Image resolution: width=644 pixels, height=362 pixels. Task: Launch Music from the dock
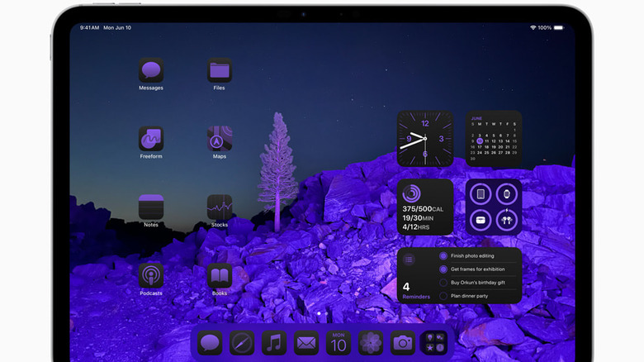[x=274, y=342]
